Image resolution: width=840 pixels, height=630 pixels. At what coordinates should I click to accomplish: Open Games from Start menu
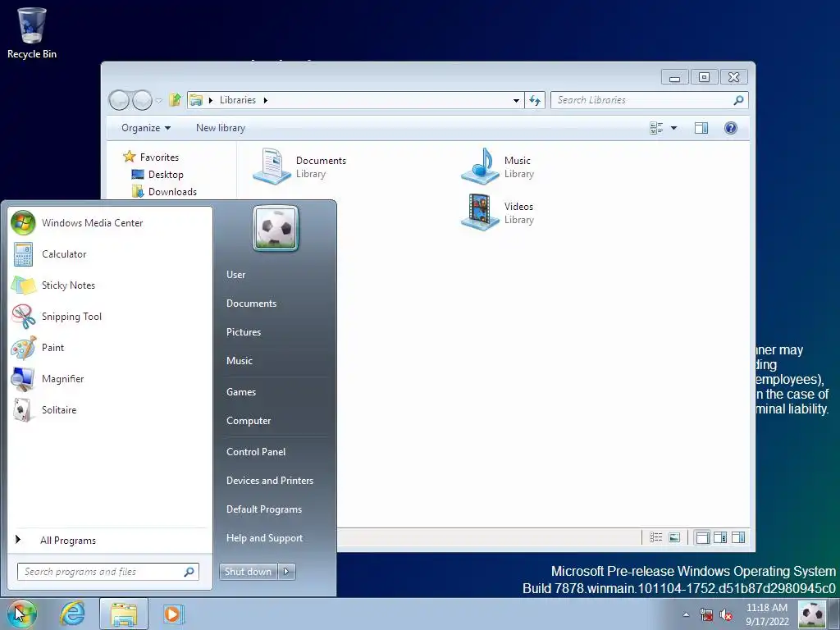pyautogui.click(x=275, y=391)
